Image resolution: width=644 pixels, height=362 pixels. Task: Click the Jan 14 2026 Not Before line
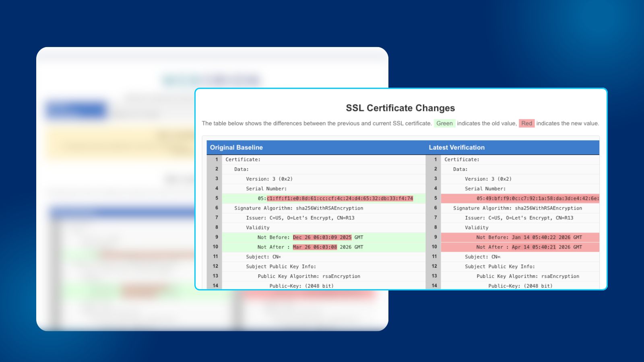[529, 237]
